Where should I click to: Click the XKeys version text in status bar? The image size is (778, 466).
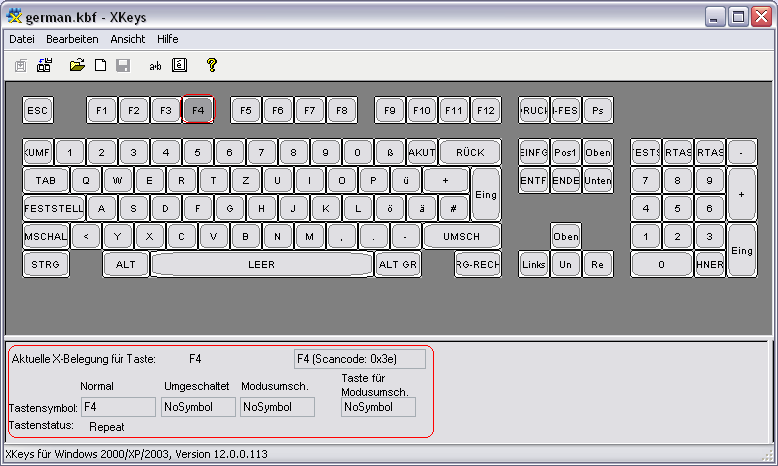coord(136,454)
